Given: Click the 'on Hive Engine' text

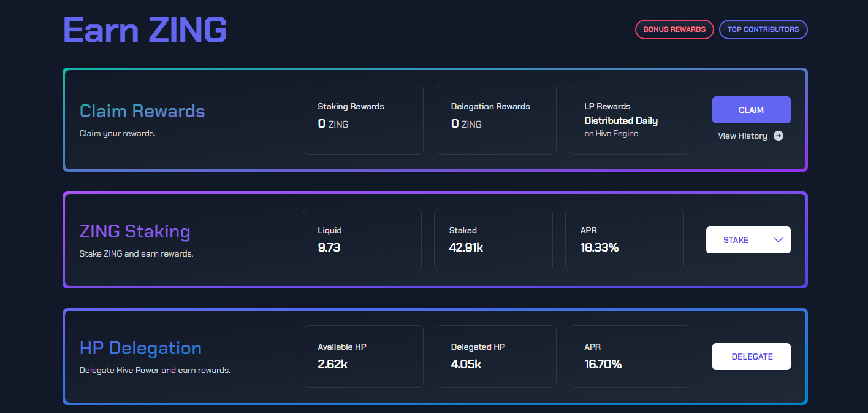Looking at the screenshot, I should point(611,133).
